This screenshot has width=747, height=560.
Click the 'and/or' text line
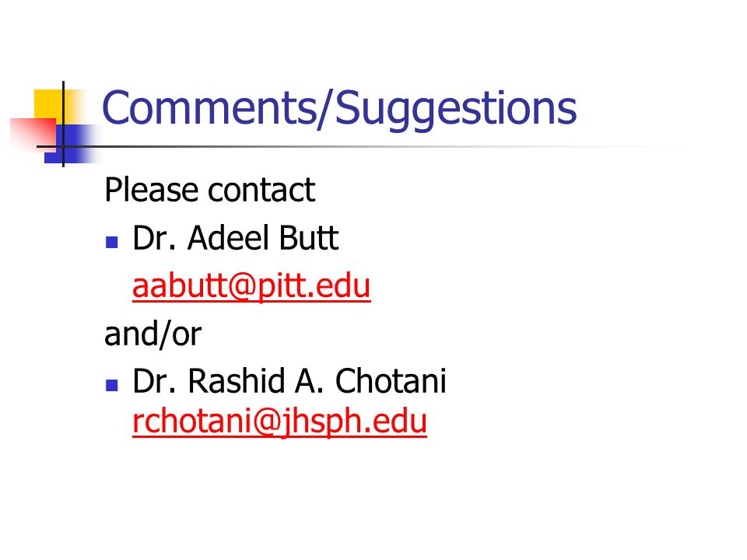[x=153, y=334]
